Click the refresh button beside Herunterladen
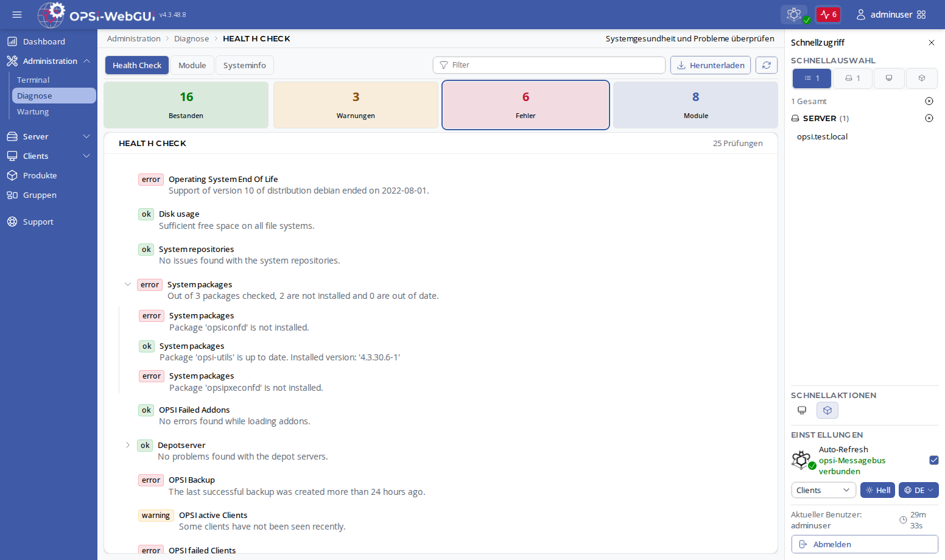The height and width of the screenshot is (560, 945). click(767, 65)
